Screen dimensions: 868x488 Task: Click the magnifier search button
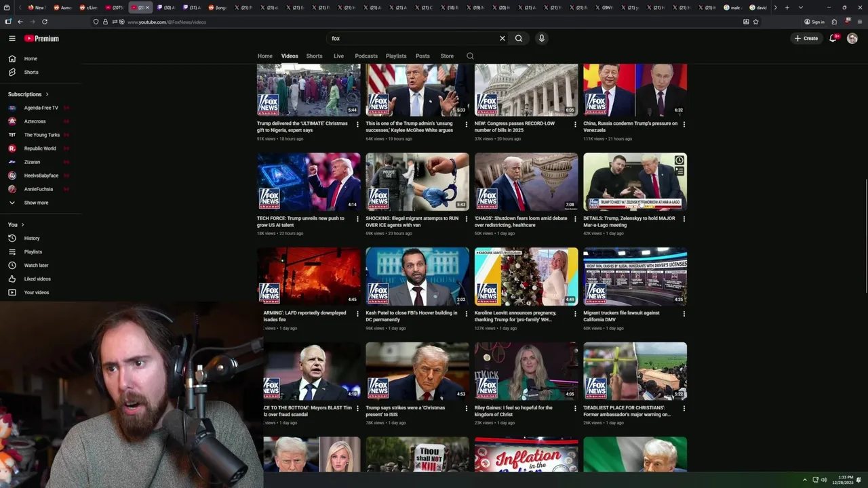(x=519, y=39)
